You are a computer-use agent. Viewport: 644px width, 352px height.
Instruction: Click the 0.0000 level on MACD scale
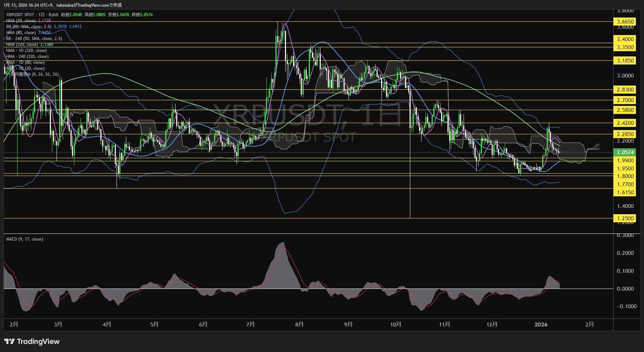click(625, 289)
